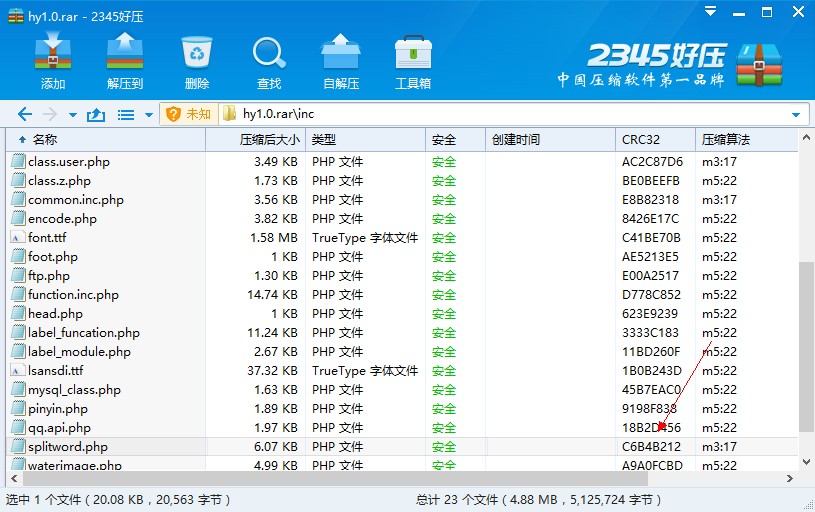
Task: Click the 2345好压 brand logo
Action: (x=669, y=64)
